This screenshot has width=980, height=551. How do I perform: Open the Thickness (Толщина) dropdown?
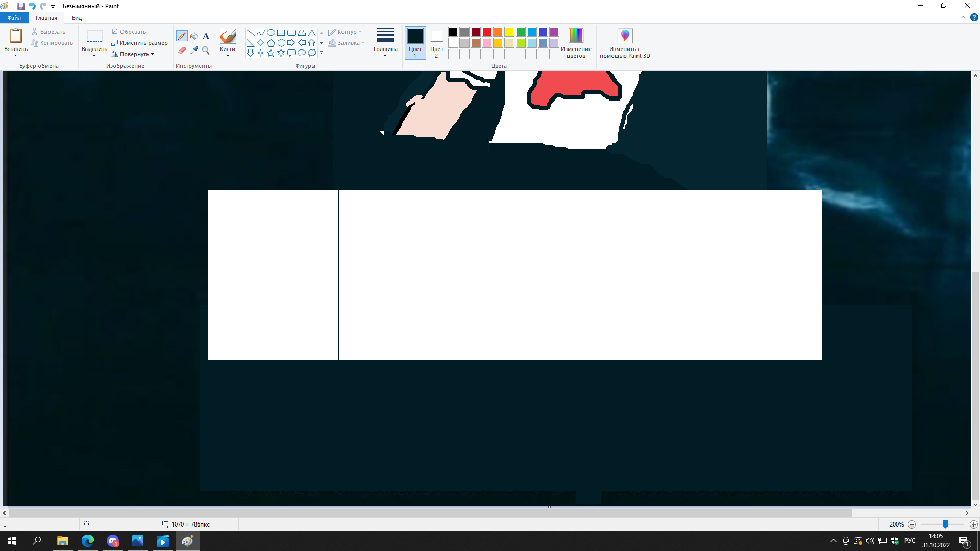point(385,42)
